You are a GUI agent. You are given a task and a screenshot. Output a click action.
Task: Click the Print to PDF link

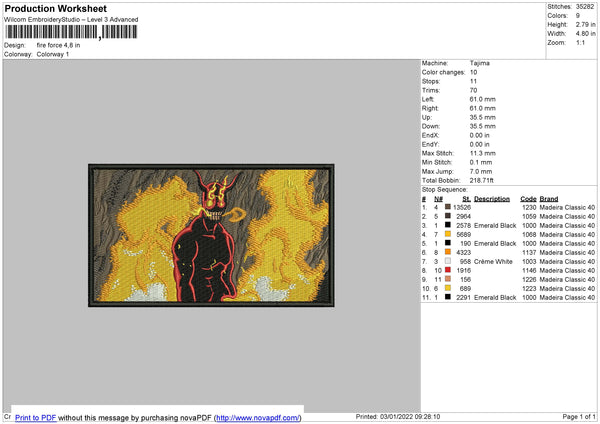36,417
